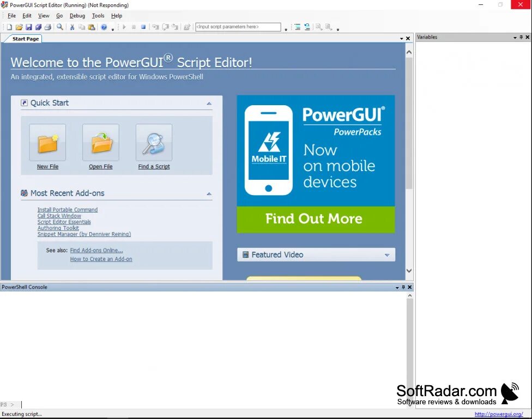Screen dimensions: 532x419
Task: Click the Open File folder thumbnail
Action: tap(101, 143)
